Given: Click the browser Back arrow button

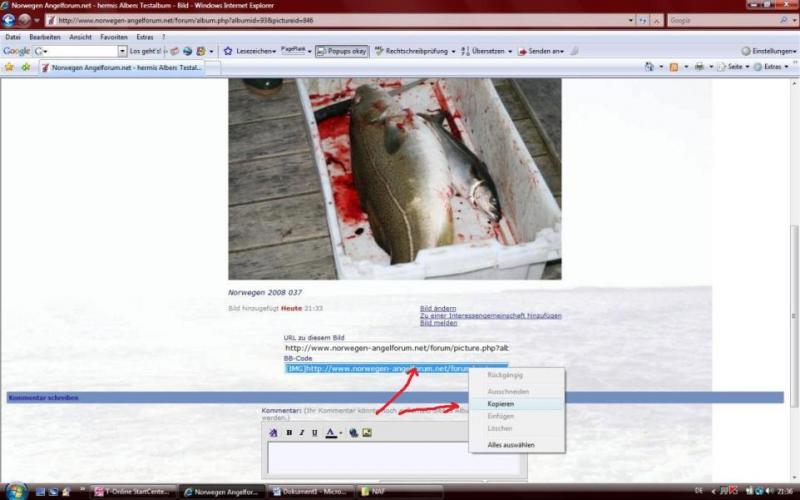Looking at the screenshot, I should [x=9, y=20].
